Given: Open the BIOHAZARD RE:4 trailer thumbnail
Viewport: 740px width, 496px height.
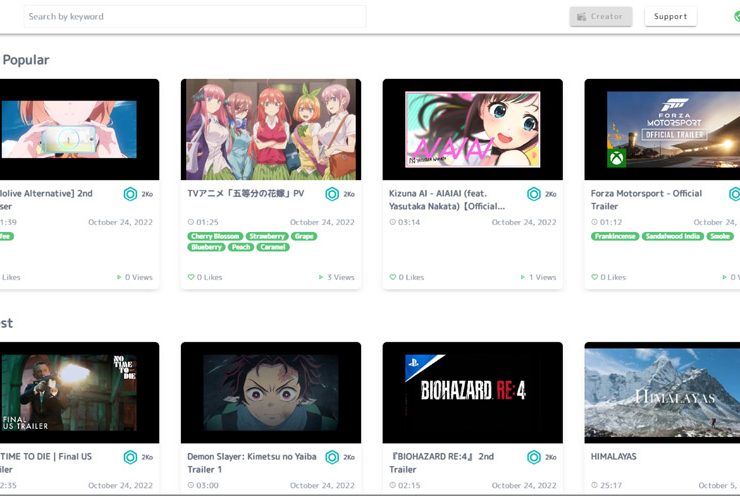Looking at the screenshot, I should point(472,393).
